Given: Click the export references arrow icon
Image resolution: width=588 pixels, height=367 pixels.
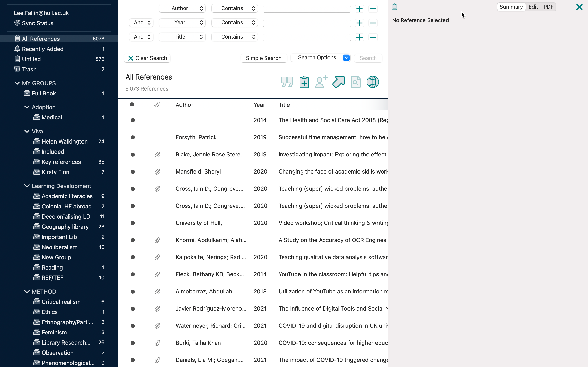Looking at the screenshot, I should click(339, 82).
